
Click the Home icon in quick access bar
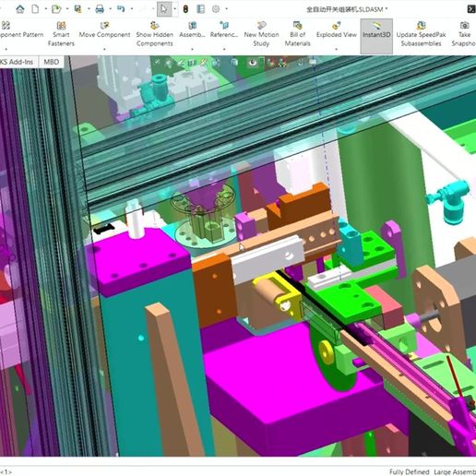[20, 9]
